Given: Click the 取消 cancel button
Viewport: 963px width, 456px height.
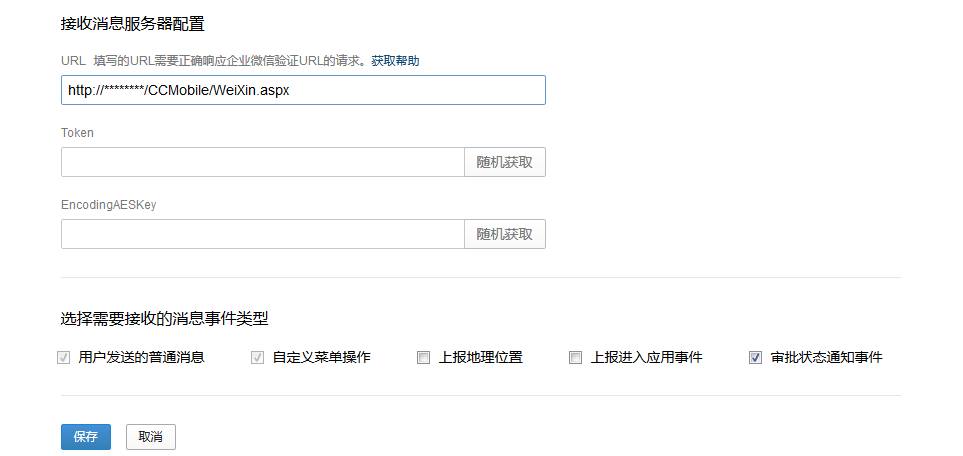Looking at the screenshot, I should point(150,437).
